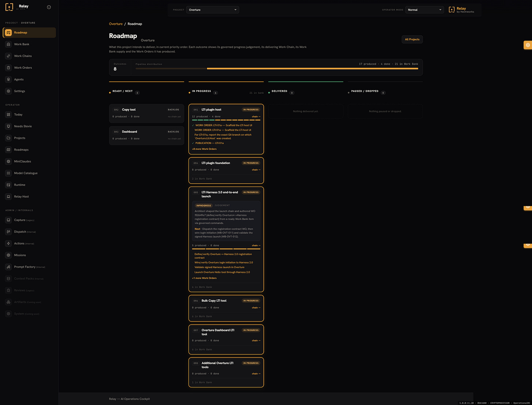Click 'Wire/verify Overture login initiation to Harness 2.0'

224,263
